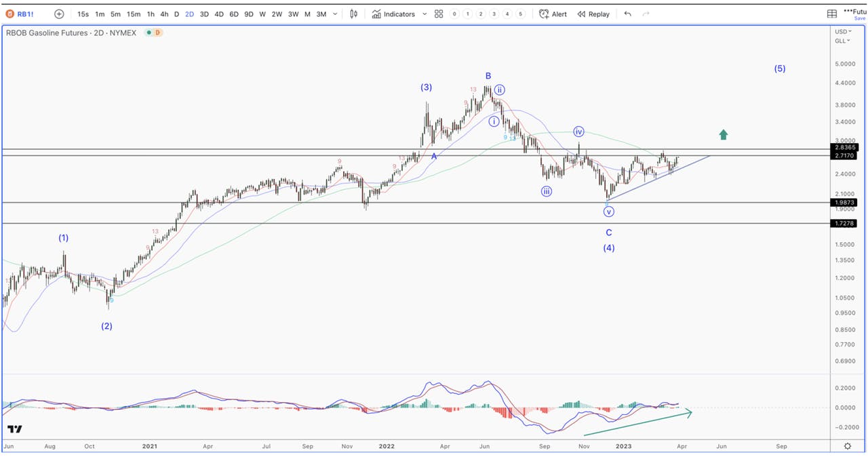Open the candlestick chart type selector

click(x=353, y=14)
